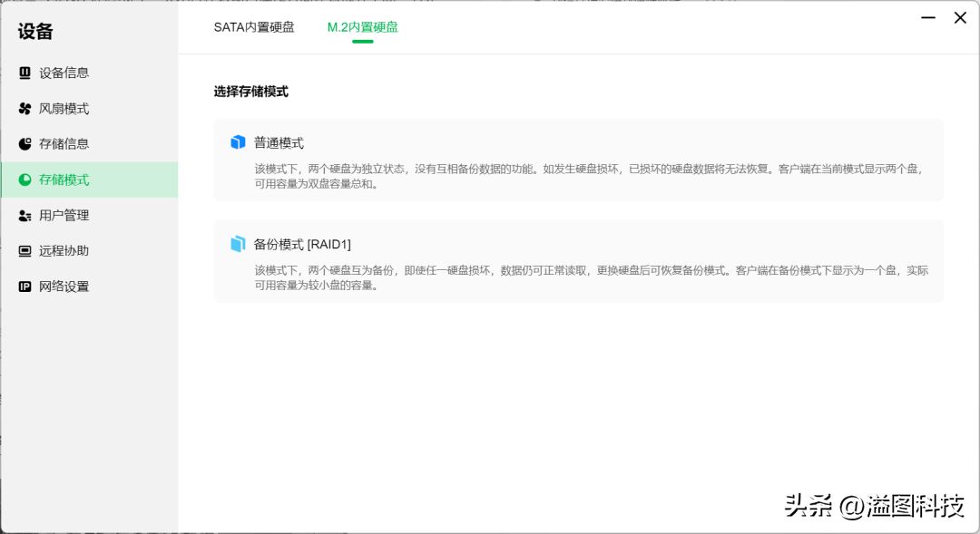Select the M.2内置硬盘 tab

[362, 27]
